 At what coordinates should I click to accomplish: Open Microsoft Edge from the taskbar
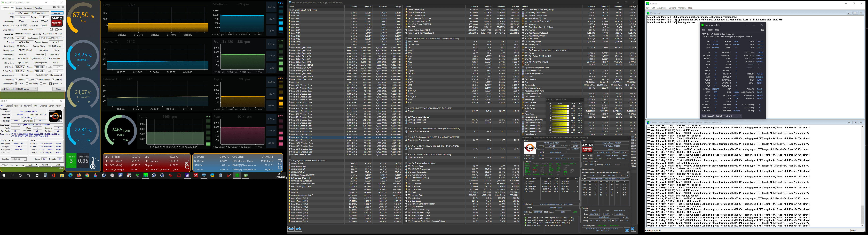(x=70, y=175)
